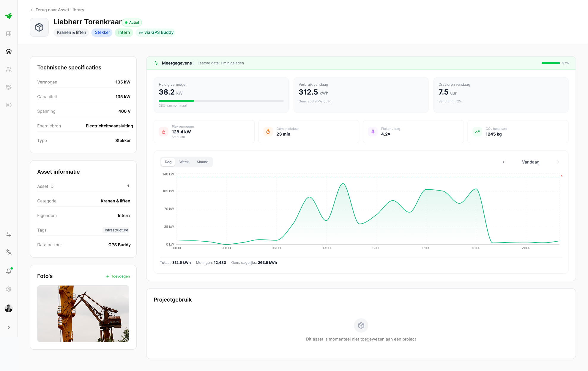
Task: Open the radio signal sidebar icon
Action: click(x=9, y=105)
